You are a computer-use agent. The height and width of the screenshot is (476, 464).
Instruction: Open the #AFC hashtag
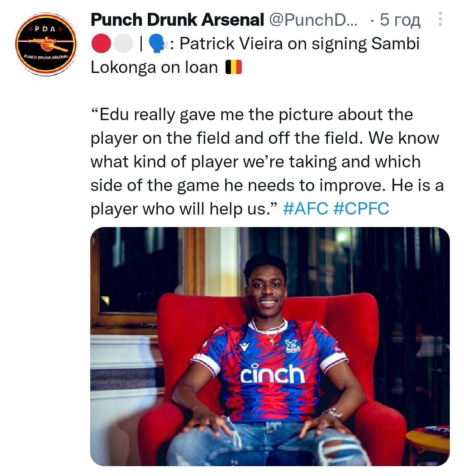click(x=306, y=209)
